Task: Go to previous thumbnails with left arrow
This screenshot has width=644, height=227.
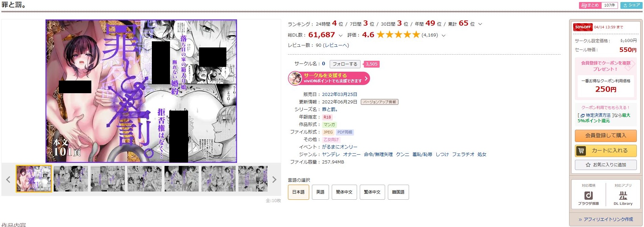Action: click(x=8, y=180)
